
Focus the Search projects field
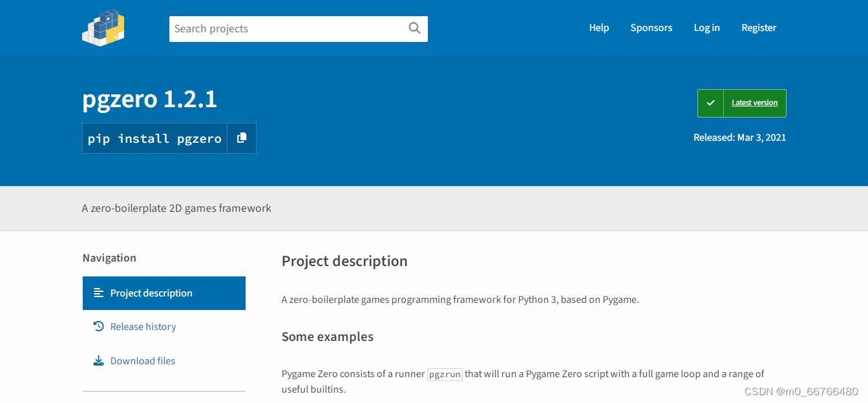(x=299, y=28)
